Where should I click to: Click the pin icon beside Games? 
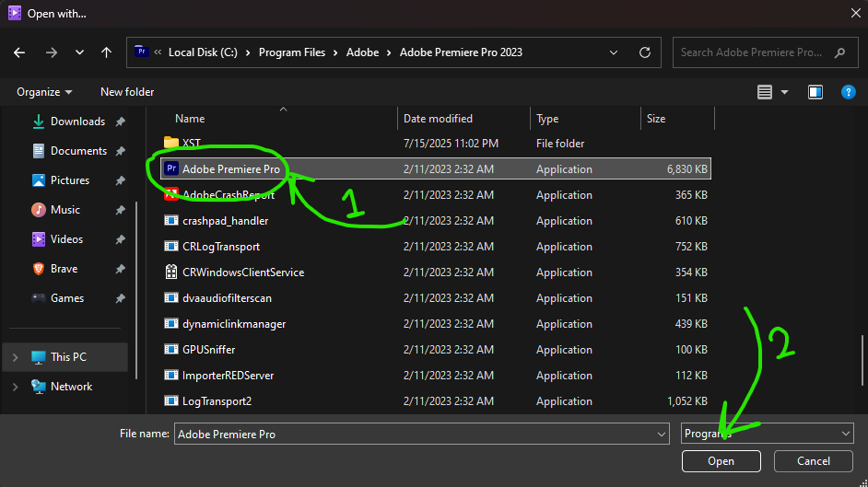pos(120,298)
